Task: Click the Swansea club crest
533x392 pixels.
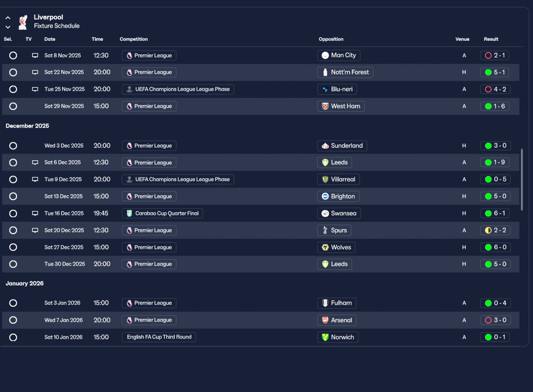Action: [x=325, y=213]
